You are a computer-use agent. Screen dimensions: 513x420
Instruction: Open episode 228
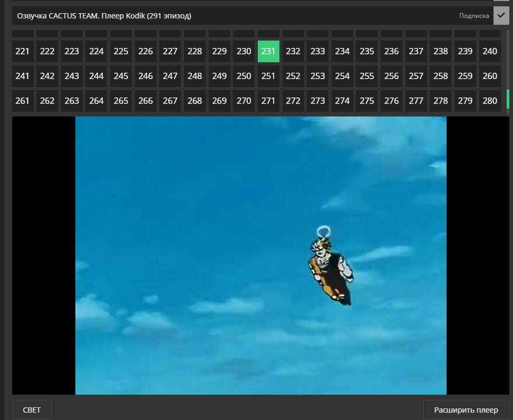point(195,51)
